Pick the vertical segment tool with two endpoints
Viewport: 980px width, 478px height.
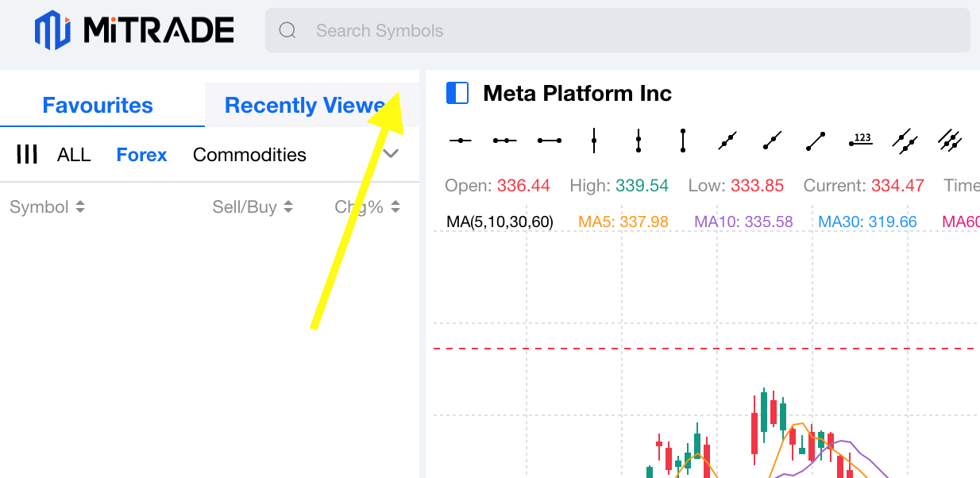point(683,141)
